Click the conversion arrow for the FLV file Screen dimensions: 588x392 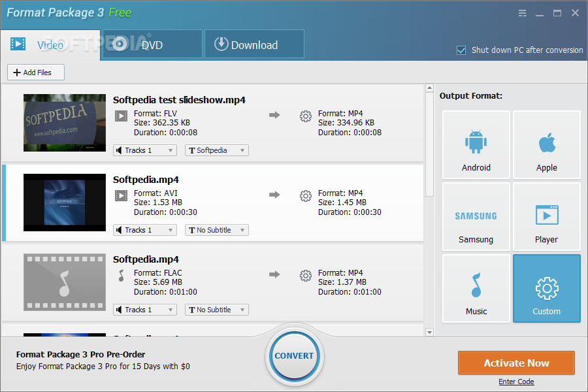(x=274, y=115)
